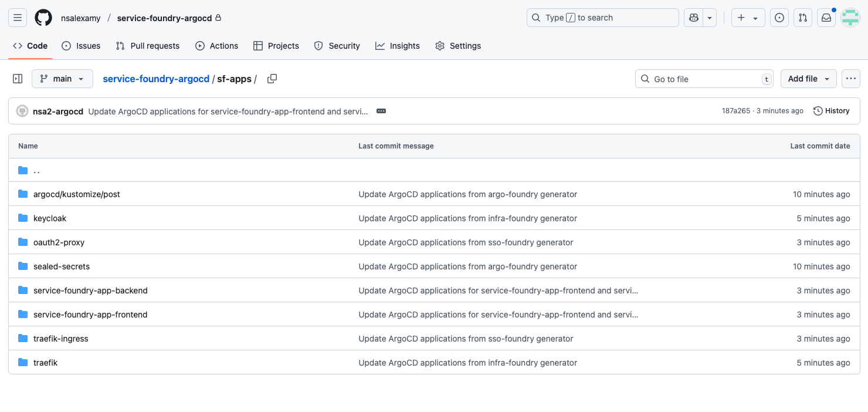868x412 pixels.
Task: Switch to the Issues tab
Action: (x=81, y=46)
